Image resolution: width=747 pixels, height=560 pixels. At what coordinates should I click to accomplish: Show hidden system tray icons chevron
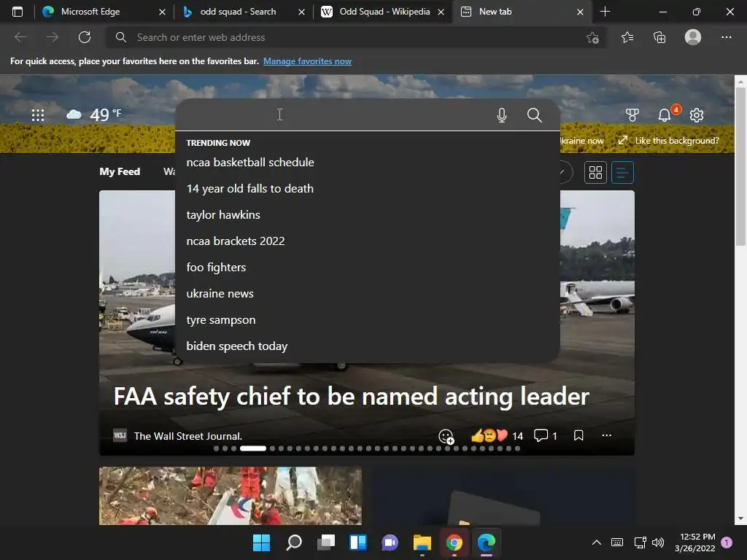(x=596, y=542)
